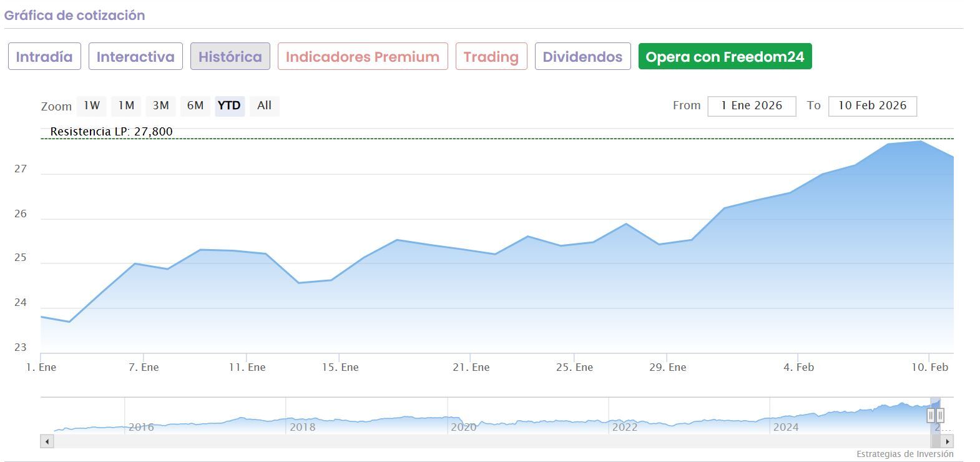The image size is (980, 462).
Task: Switch zoom to 6M
Action: click(x=195, y=106)
